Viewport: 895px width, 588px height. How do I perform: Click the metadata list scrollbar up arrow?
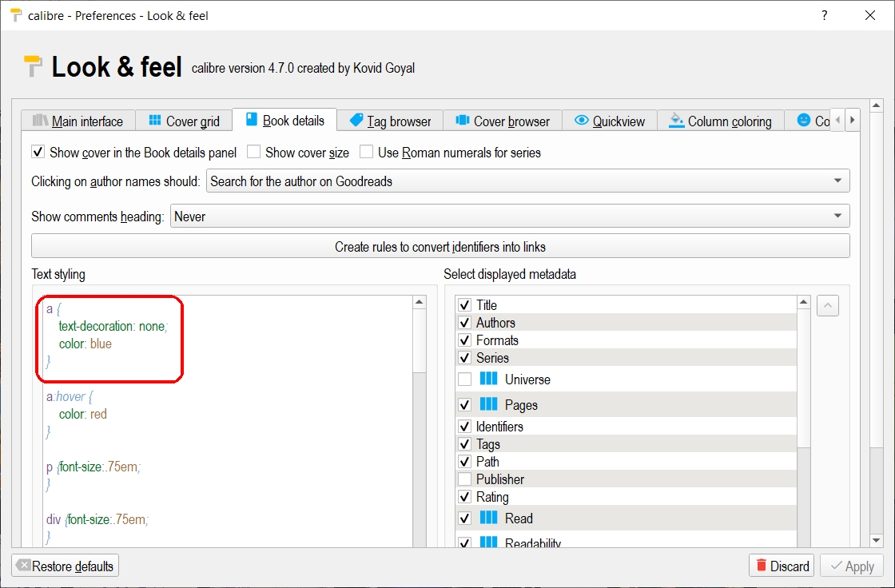point(804,302)
